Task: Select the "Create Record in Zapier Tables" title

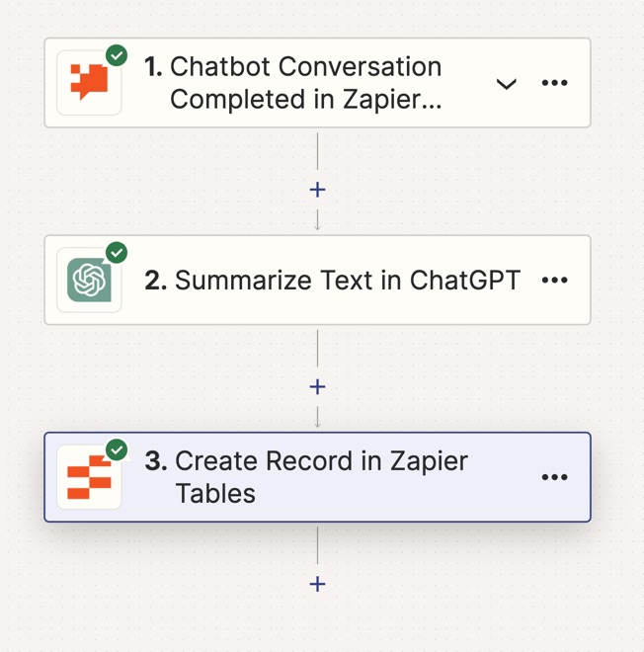Action: click(321, 477)
